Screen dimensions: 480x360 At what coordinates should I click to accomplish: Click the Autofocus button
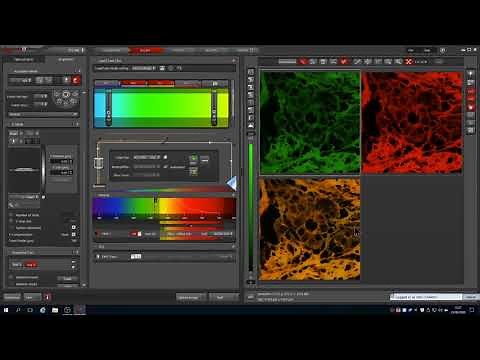point(12,297)
